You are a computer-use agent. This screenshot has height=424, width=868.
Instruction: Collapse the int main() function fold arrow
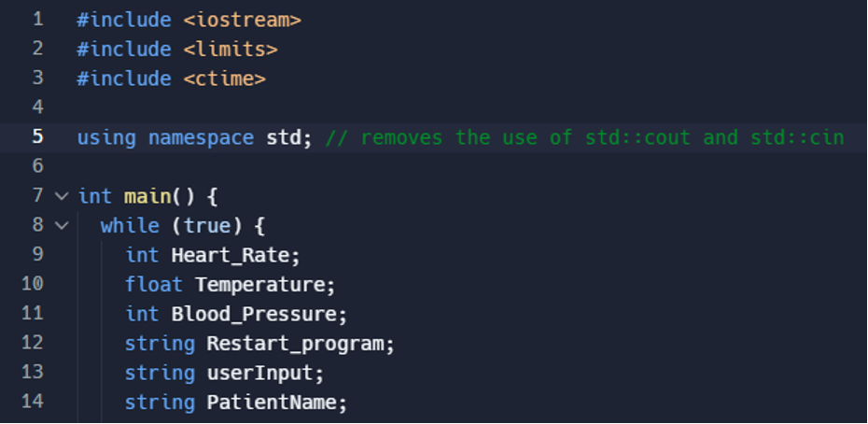coord(62,196)
